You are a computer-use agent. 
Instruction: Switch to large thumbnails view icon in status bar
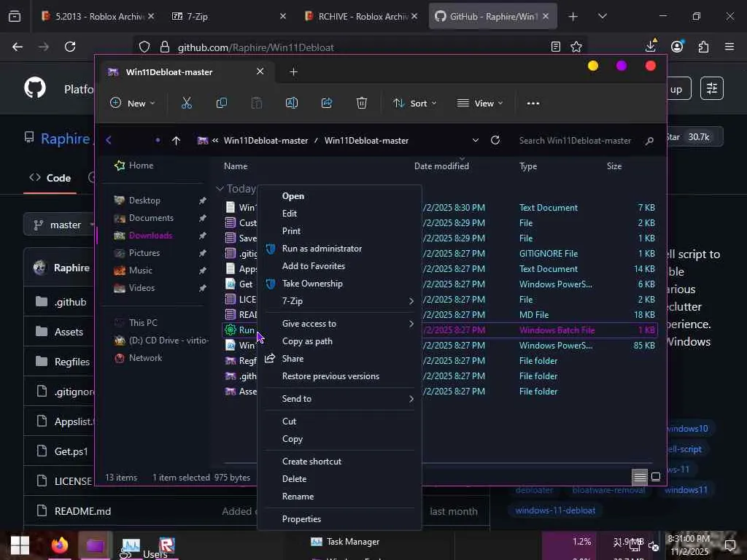[656, 477]
